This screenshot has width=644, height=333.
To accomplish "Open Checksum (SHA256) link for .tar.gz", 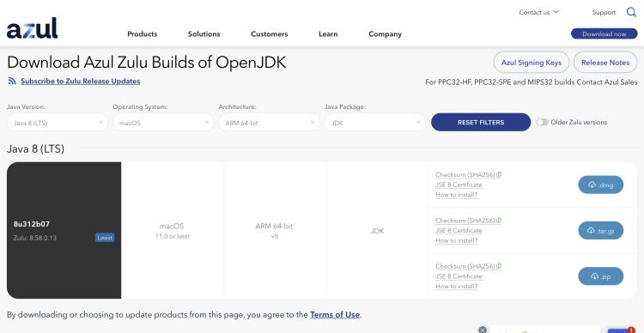I will [465, 221].
